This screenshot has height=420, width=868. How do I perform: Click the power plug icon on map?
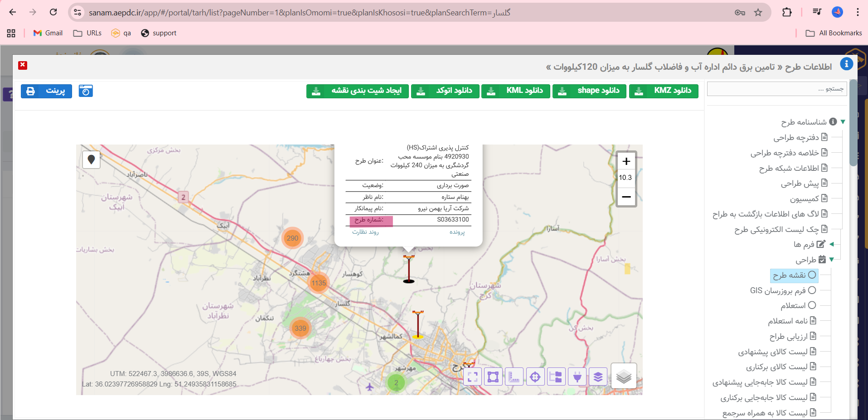click(x=577, y=377)
